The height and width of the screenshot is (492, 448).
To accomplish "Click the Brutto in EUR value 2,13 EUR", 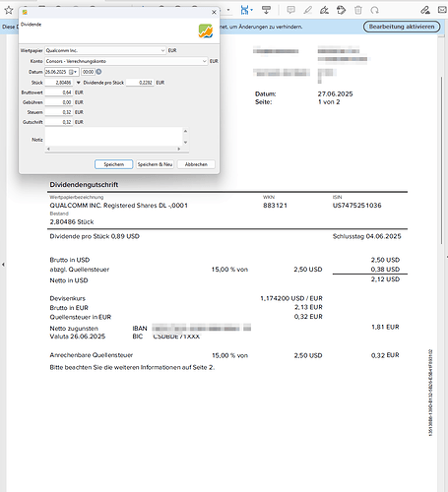I will coord(308,307).
